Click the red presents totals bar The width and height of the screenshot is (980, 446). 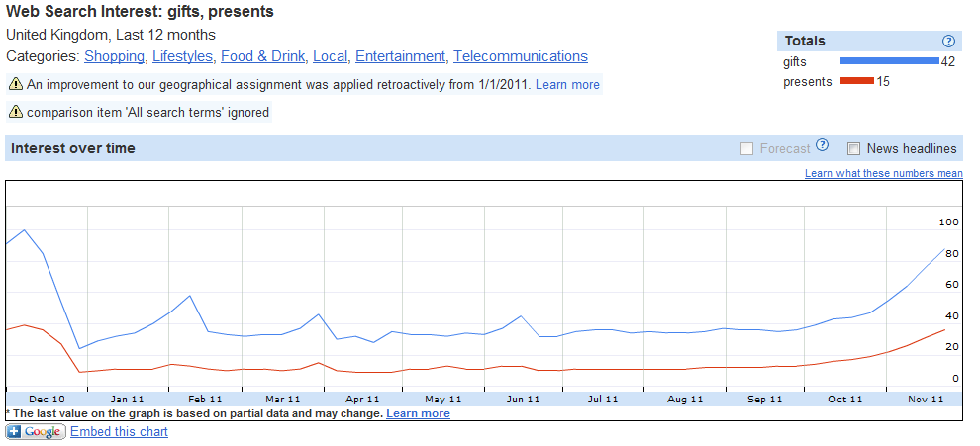(857, 80)
